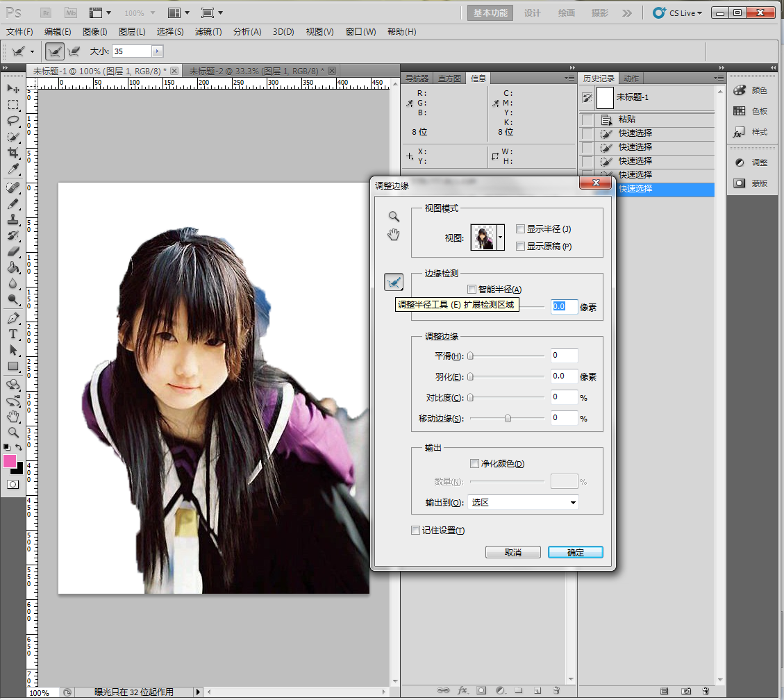Select the Horizontal Type tool
Screen dimensions: 784x700
point(13,334)
